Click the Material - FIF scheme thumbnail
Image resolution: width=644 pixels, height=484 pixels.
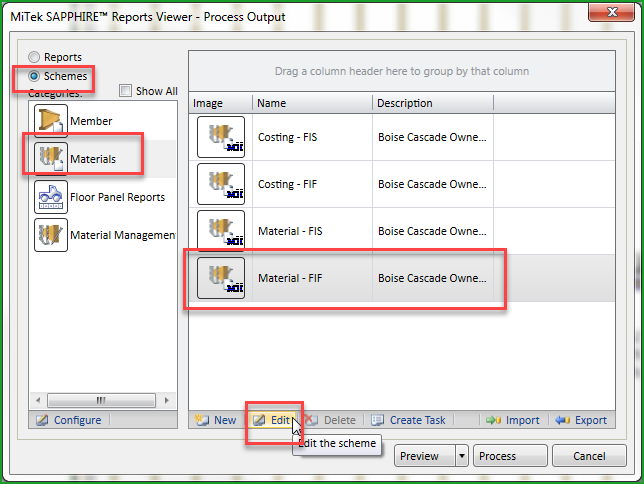coord(221,278)
